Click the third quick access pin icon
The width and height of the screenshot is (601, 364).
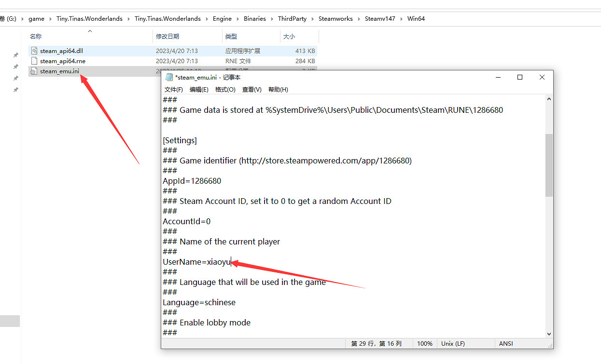(16, 79)
